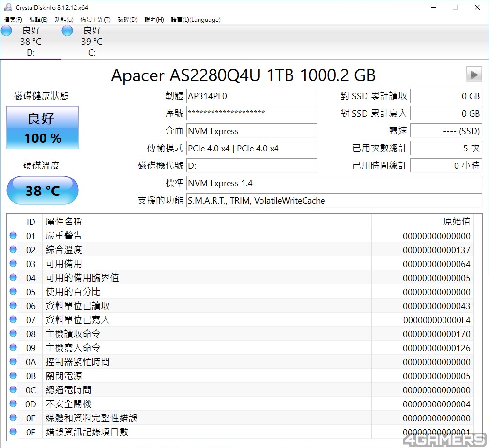Click raw value 00000000000F4
489x448 pixels.
437,320
